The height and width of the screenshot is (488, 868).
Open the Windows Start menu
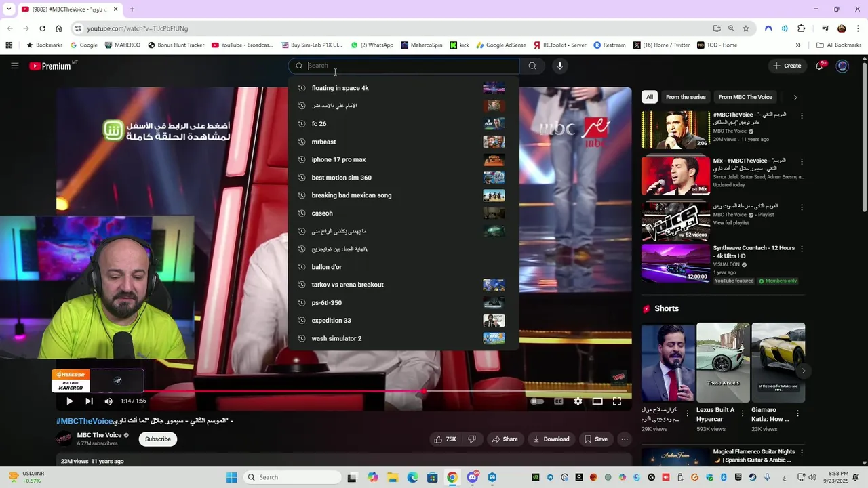click(231, 477)
